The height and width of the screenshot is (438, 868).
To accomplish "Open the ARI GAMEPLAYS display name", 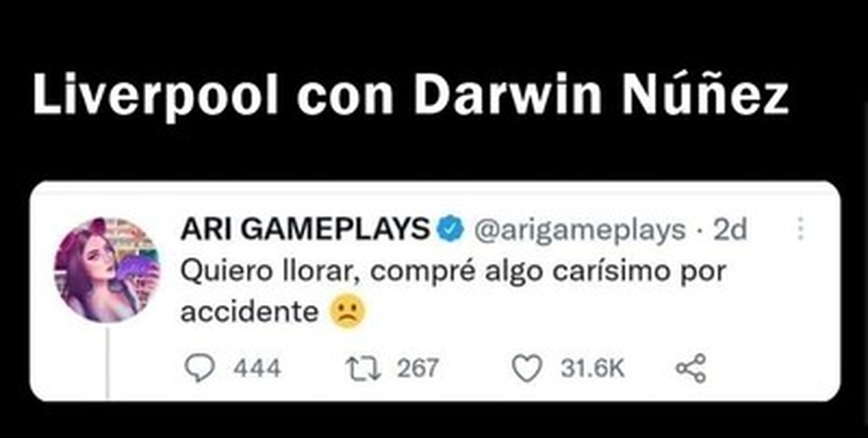I will coord(305,229).
